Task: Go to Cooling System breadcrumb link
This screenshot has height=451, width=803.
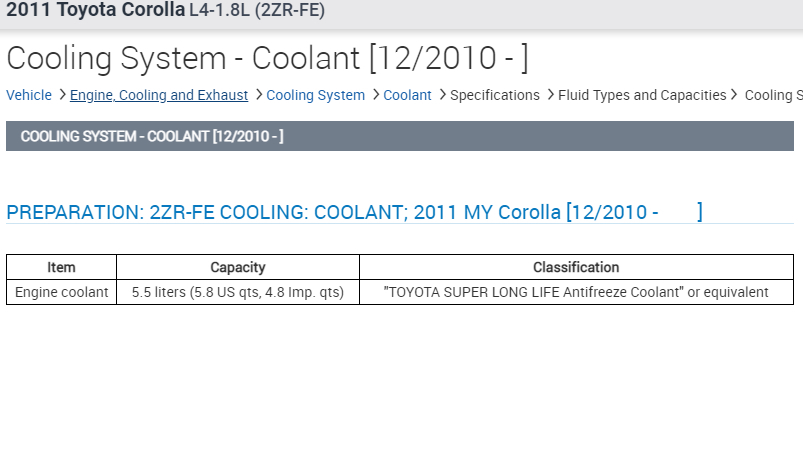Action: click(315, 95)
